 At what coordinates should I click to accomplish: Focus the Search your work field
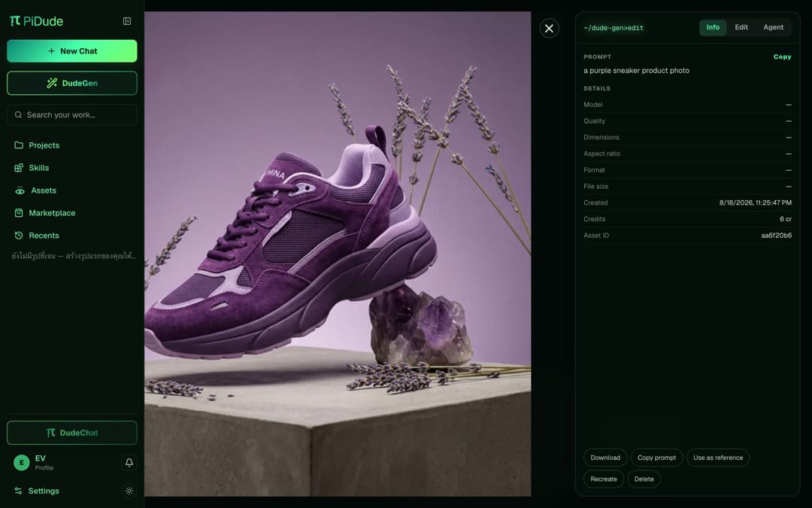click(x=72, y=114)
